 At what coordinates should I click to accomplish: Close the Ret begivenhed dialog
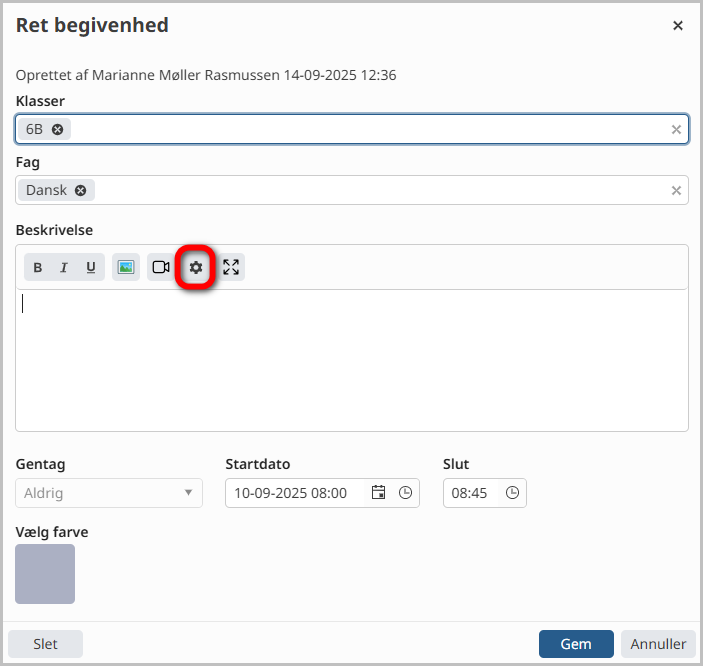678,26
